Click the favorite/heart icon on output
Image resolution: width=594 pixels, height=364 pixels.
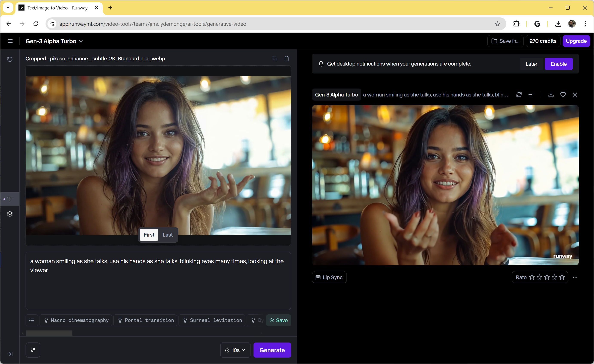point(563,94)
